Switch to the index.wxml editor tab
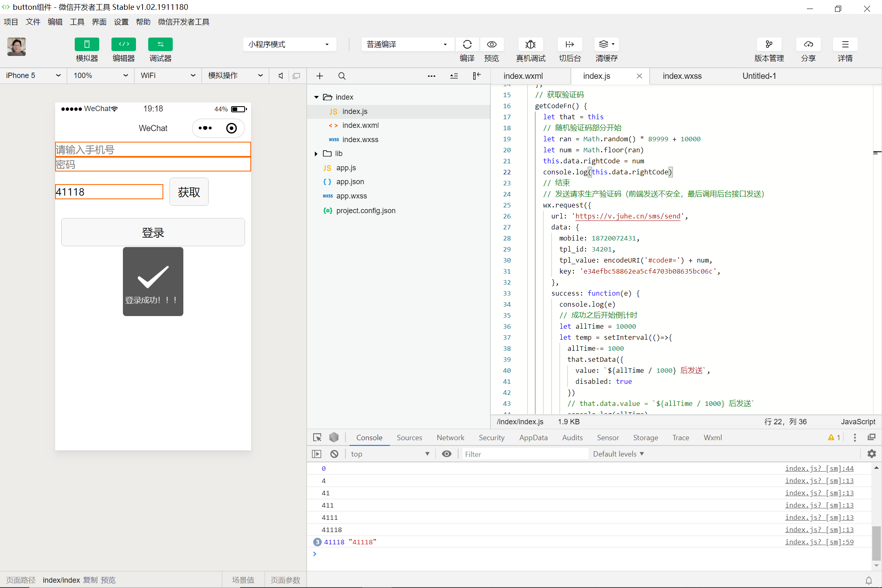Screen dimensions: 882x588 click(x=523, y=76)
